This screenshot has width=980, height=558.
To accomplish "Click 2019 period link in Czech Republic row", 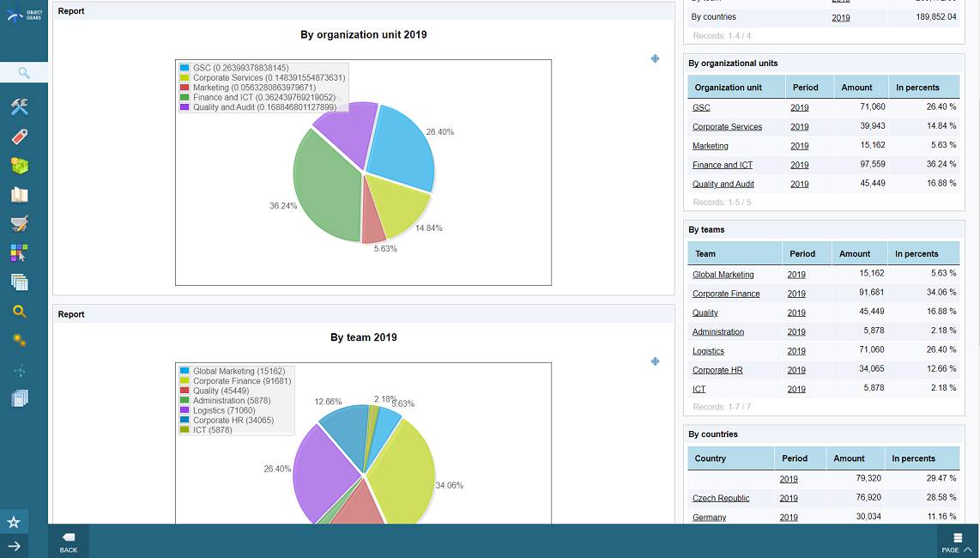I will (789, 499).
